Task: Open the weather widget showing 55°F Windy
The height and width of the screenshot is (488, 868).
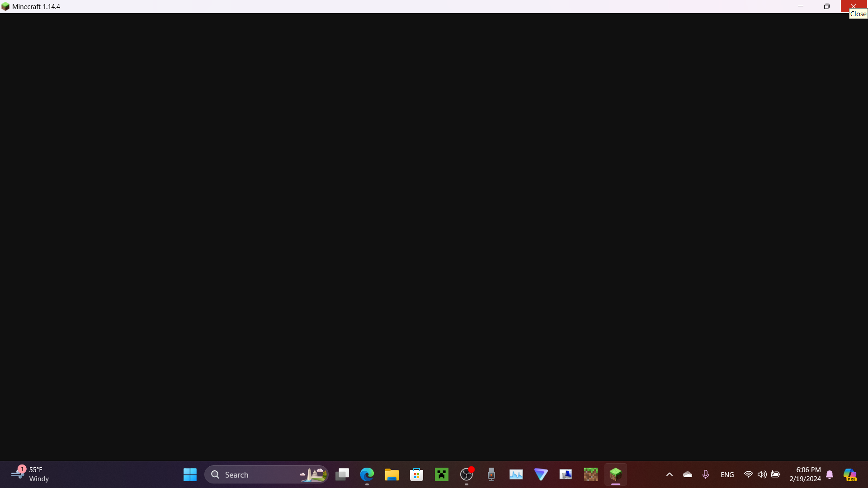Action: (30, 474)
